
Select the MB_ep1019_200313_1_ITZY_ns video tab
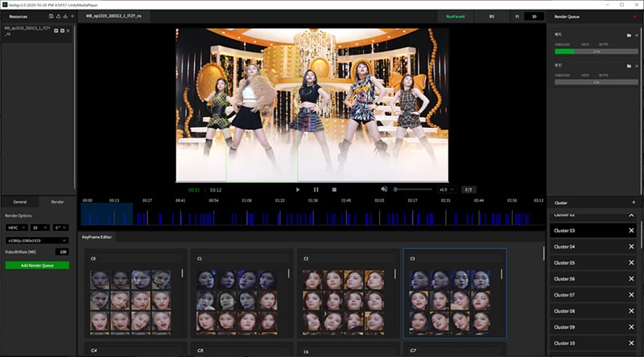114,16
